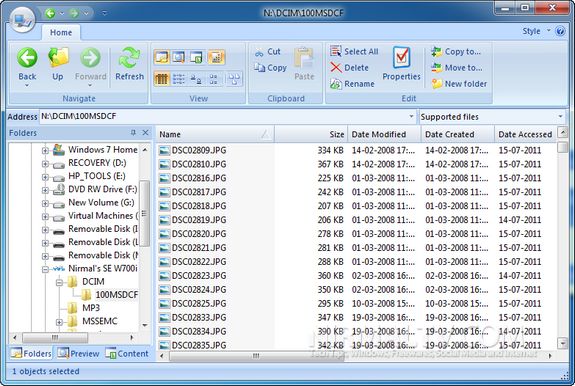Rename the selected file
Screen dimensions: 575x386
[352, 84]
